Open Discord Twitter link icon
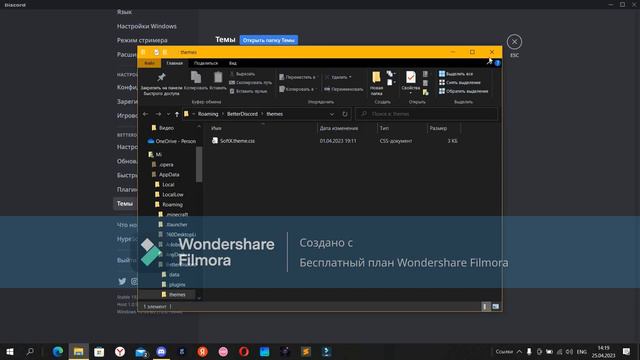 [x=122, y=281]
